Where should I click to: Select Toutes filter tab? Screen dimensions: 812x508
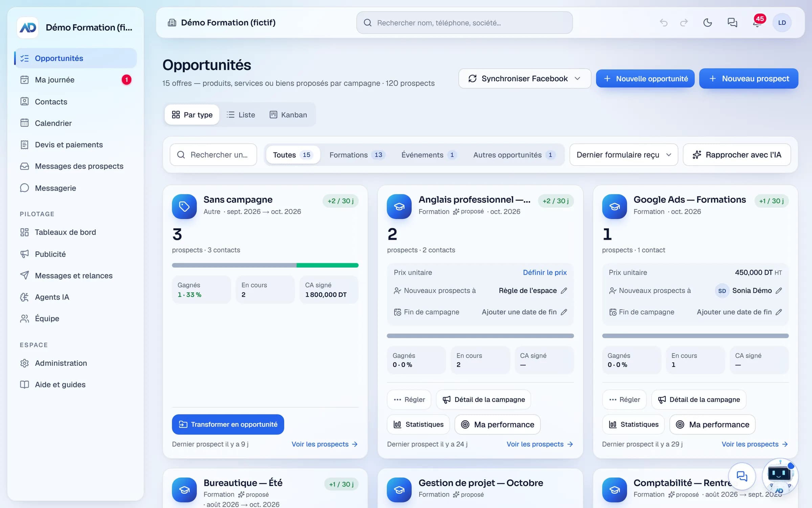pos(292,155)
